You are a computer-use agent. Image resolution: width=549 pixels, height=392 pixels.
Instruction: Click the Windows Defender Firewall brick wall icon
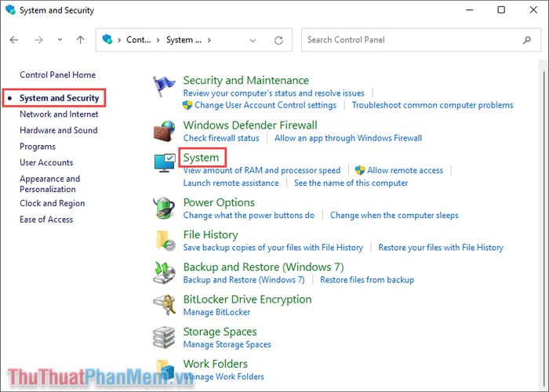(x=164, y=131)
